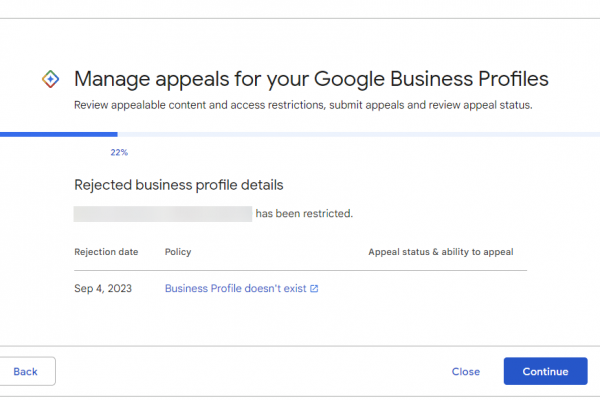Click the "Rejected business profile details" heading

178,185
